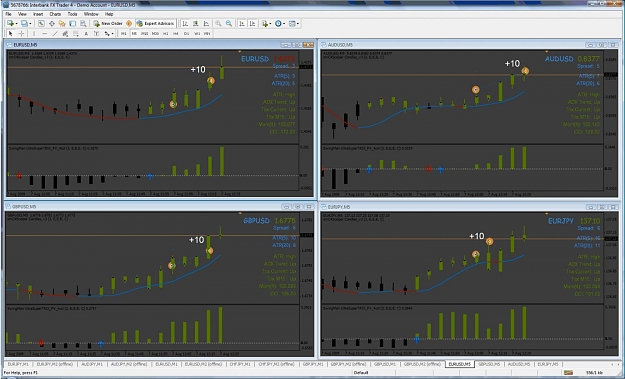
Task: Open the Insert menu
Action: (x=38, y=14)
